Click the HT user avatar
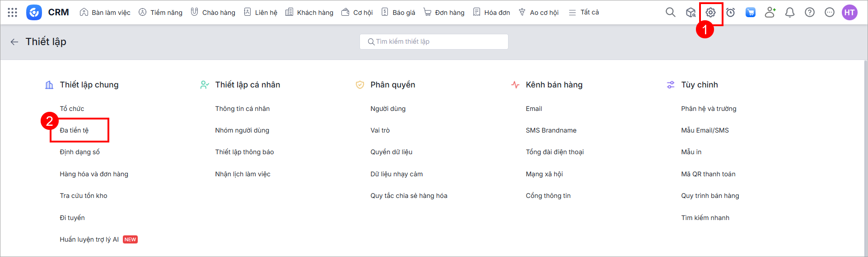Screen dimensions: 868x257 [849, 13]
